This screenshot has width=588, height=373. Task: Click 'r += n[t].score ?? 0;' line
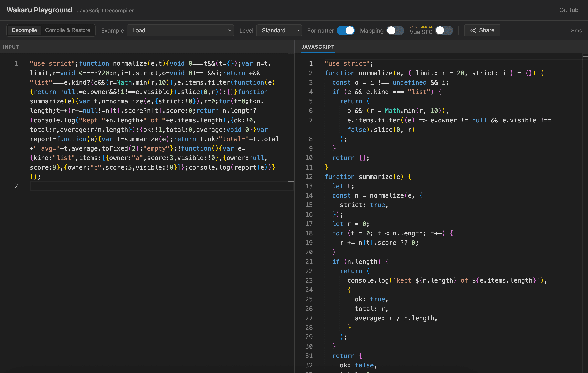click(379, 242)
